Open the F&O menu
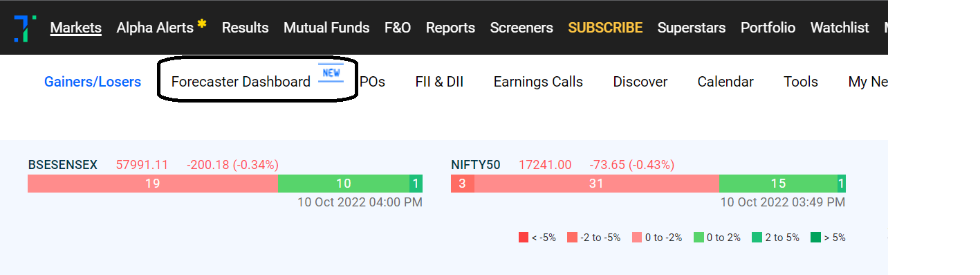The height and width of the screenshot is (275, 980). click(x=398, y=28)
